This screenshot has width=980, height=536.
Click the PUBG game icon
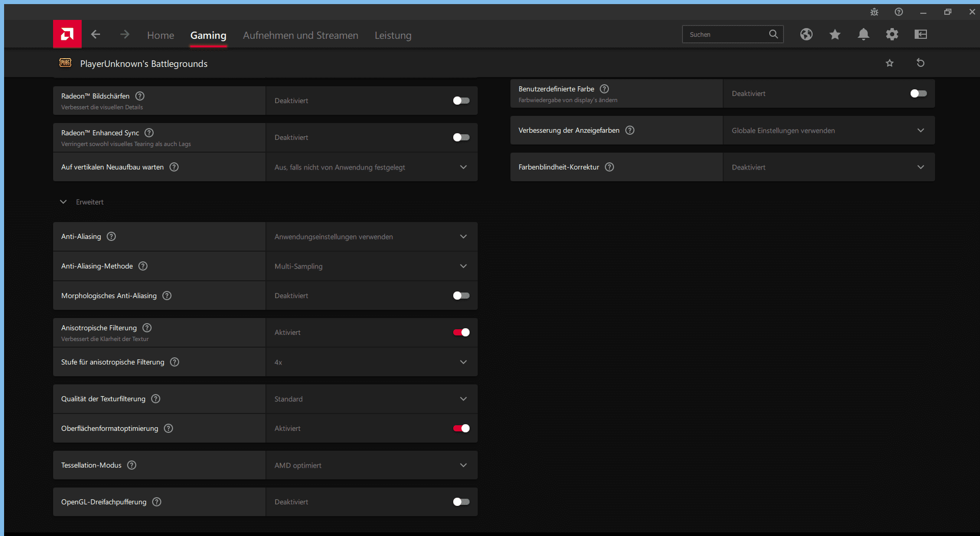[65, 63]
